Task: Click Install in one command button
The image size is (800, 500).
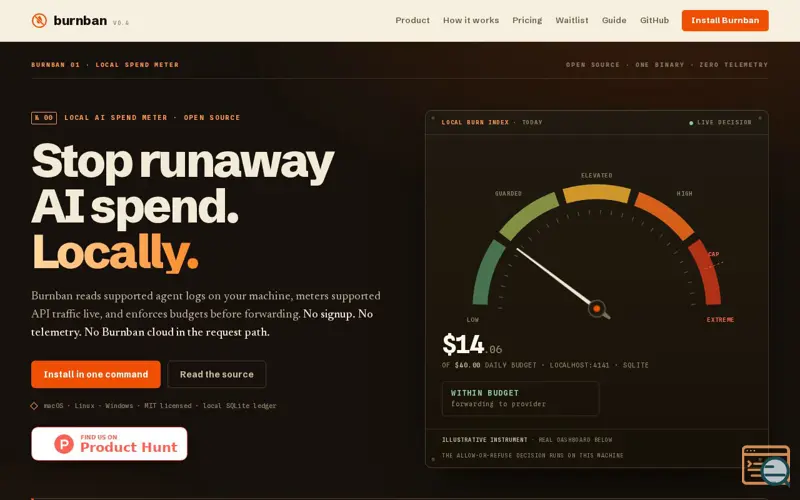Action: pyautogui.click(x=96, y=374)
